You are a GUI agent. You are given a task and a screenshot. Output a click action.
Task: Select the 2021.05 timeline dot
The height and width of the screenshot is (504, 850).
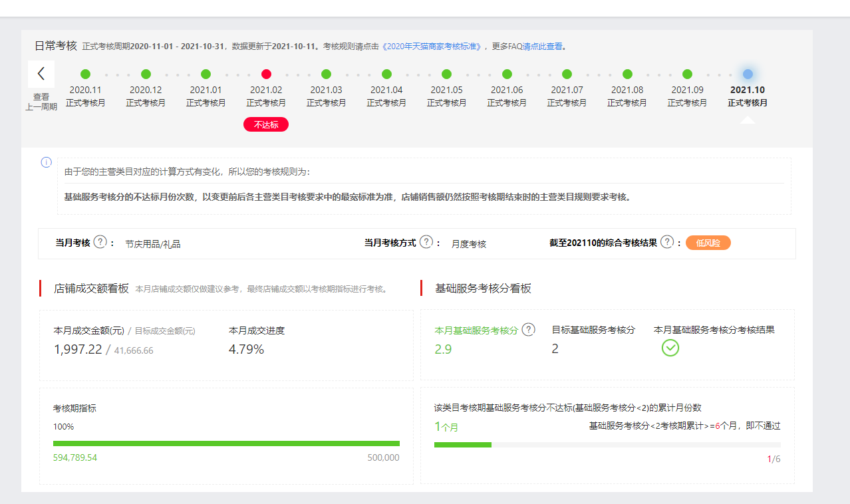point(446,74)
